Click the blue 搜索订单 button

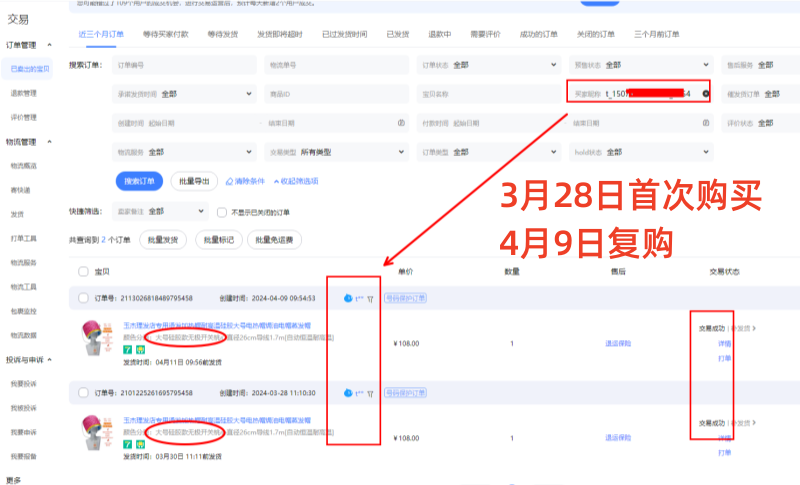(x=139, y=181)
